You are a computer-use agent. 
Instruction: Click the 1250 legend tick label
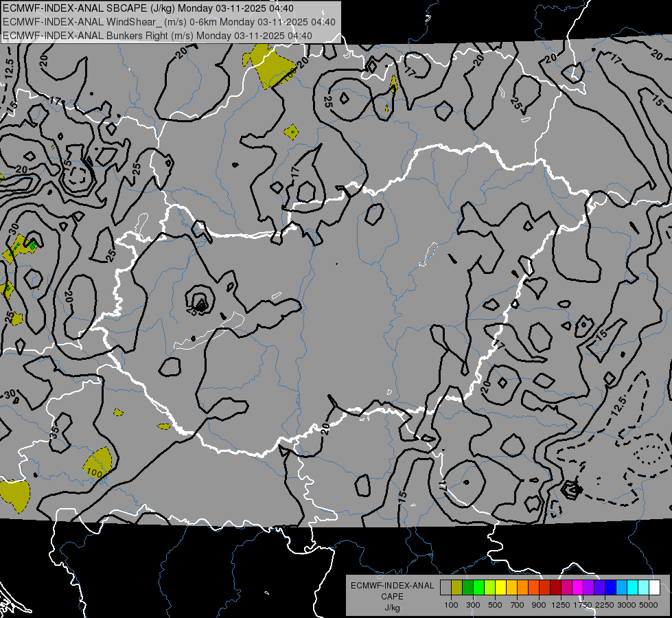[x=561, y=605]
